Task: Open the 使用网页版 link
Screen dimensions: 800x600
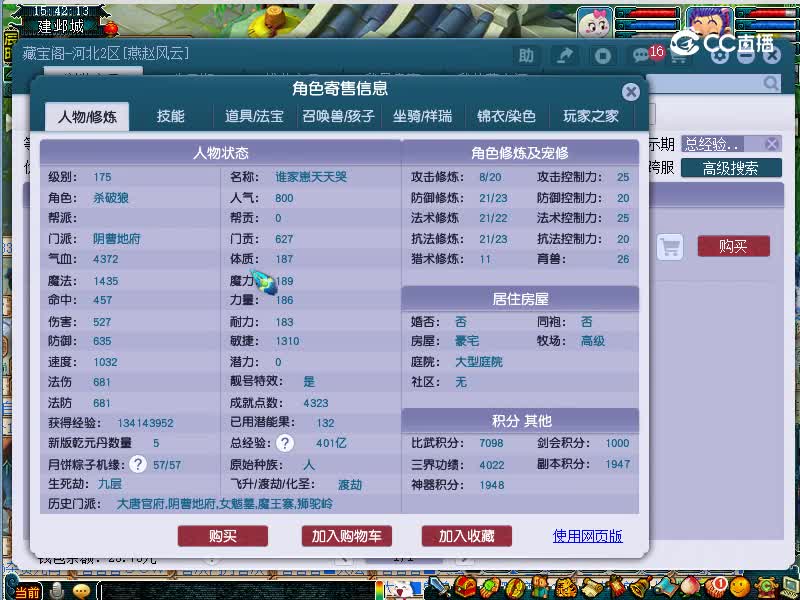Action: click(587, 536)
